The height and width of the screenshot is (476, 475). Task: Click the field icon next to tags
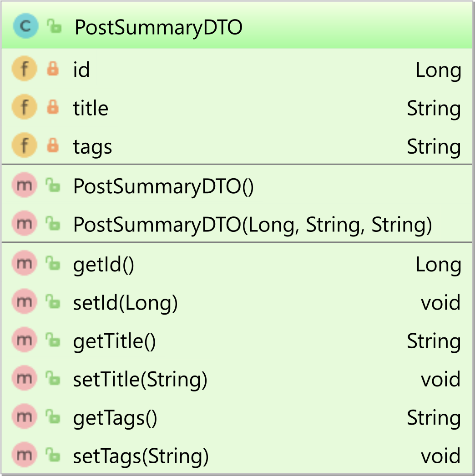coord(24,145)
